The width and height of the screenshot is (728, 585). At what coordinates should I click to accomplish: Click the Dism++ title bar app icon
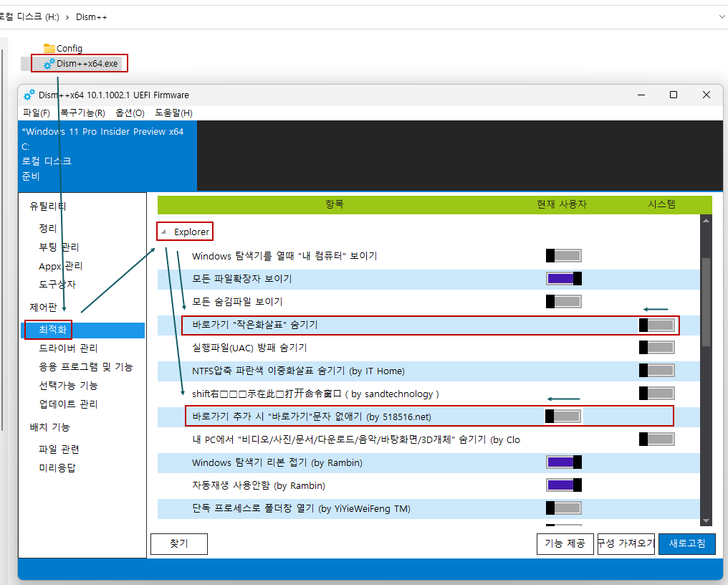click(29, 95)
